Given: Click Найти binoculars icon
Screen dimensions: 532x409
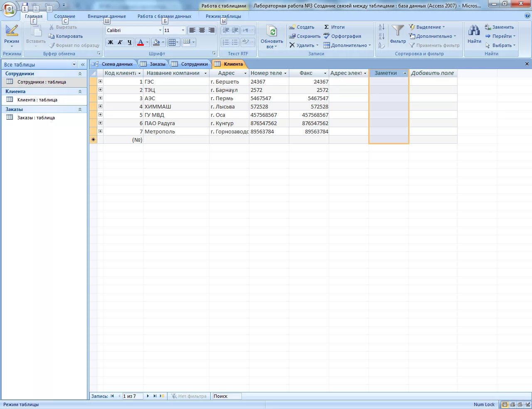Looking at the screenshot, I should 474,30.
